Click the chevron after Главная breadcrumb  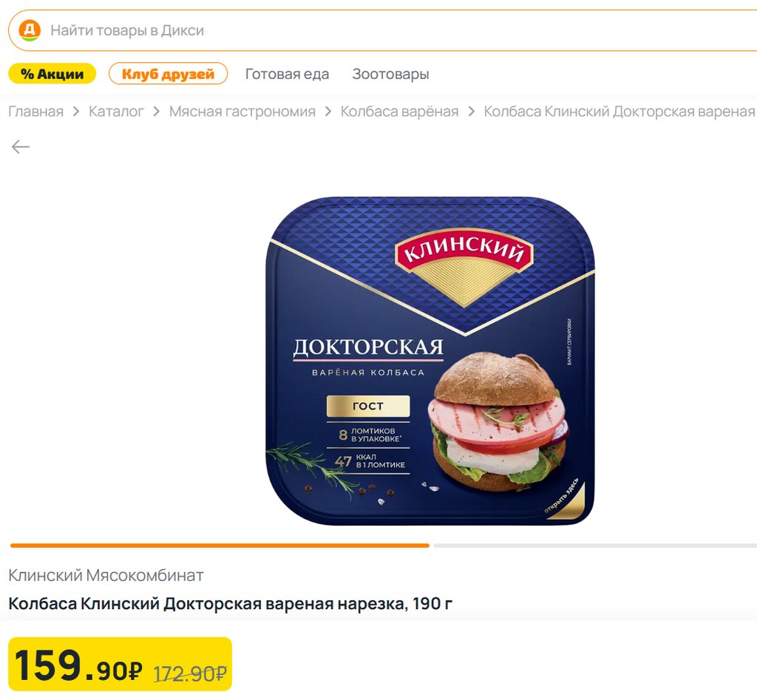pos(76,112)
